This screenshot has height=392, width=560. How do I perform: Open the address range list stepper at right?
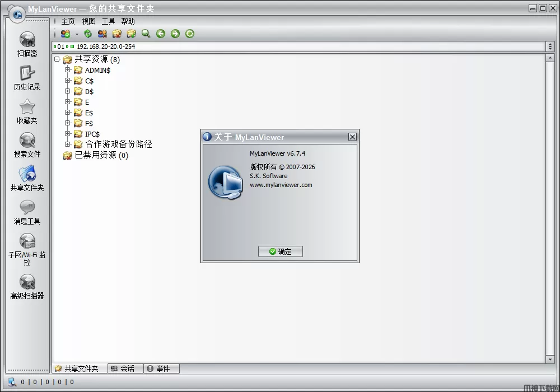[x=550, y=46]
